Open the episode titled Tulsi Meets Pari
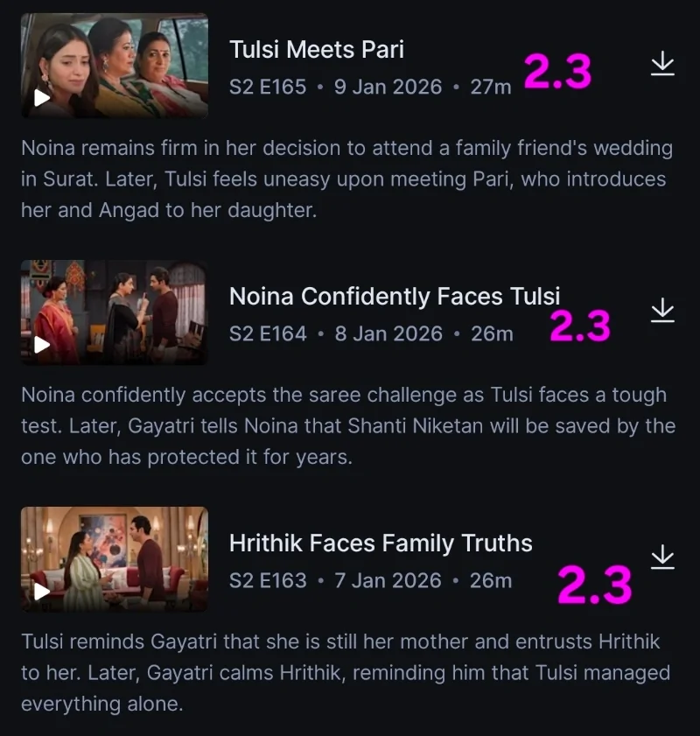Screen dimensions: 700x736 (316, 50)
